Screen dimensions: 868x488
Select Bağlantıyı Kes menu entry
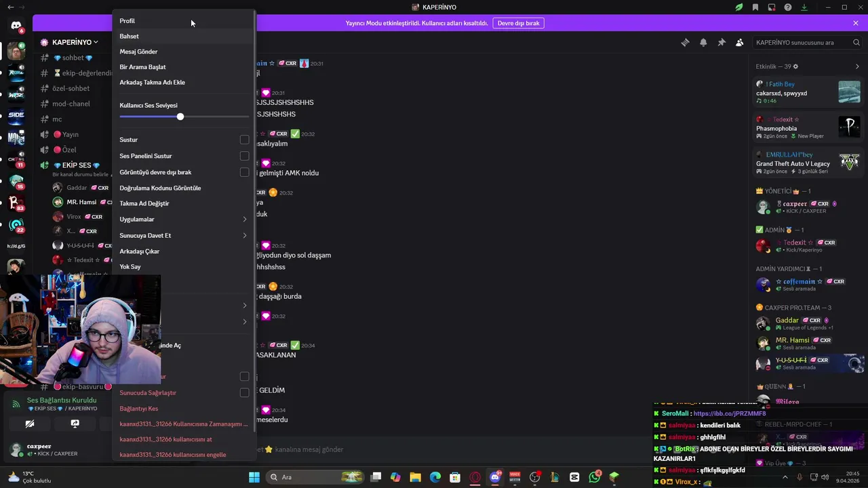point(183,409)
